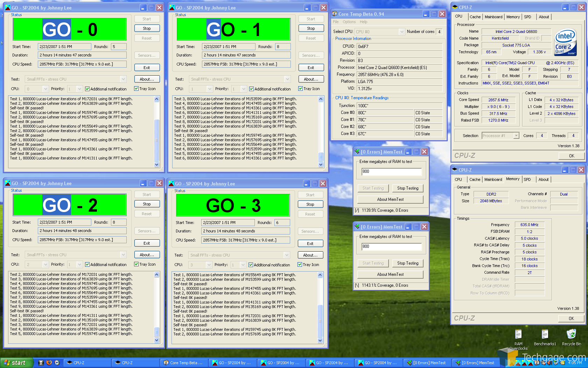The width and height of the screenshot is (588, 368).
Task: Click Exit in the GO - 2 window
Action: tap(147, 243)
